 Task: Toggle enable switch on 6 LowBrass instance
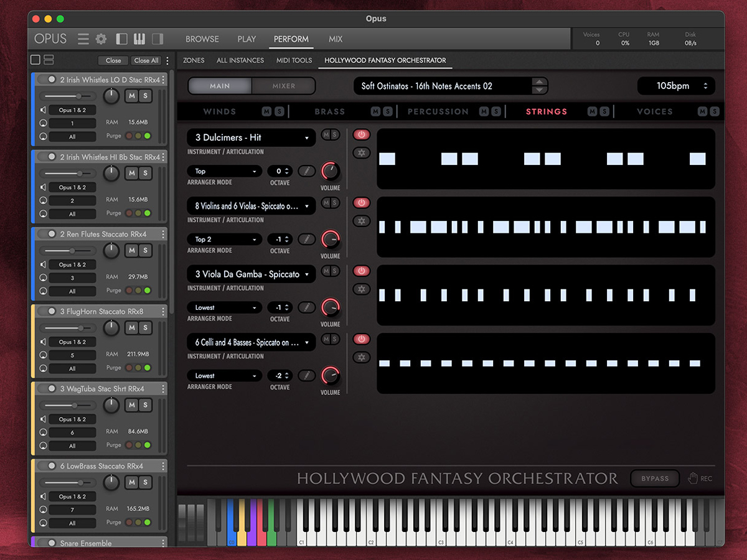(x=47, y=466)
